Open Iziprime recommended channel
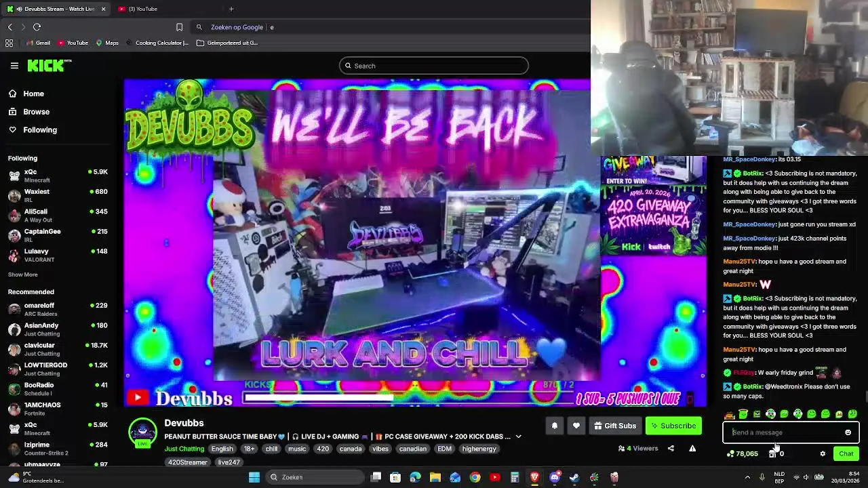Viewport: 868px width, 488px height. click(58, 449)
